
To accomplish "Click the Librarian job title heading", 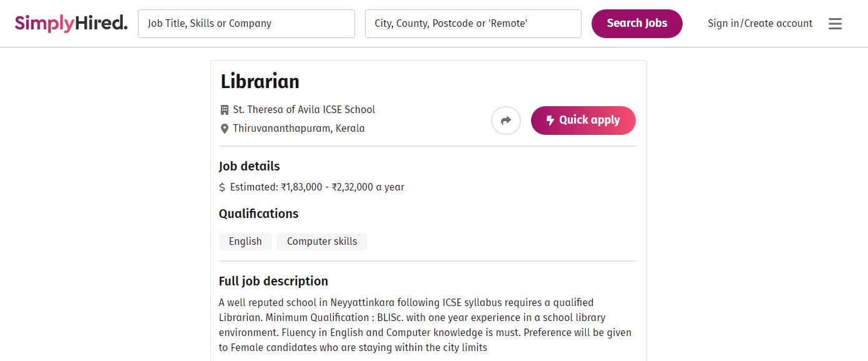I will tap(260, 82).
